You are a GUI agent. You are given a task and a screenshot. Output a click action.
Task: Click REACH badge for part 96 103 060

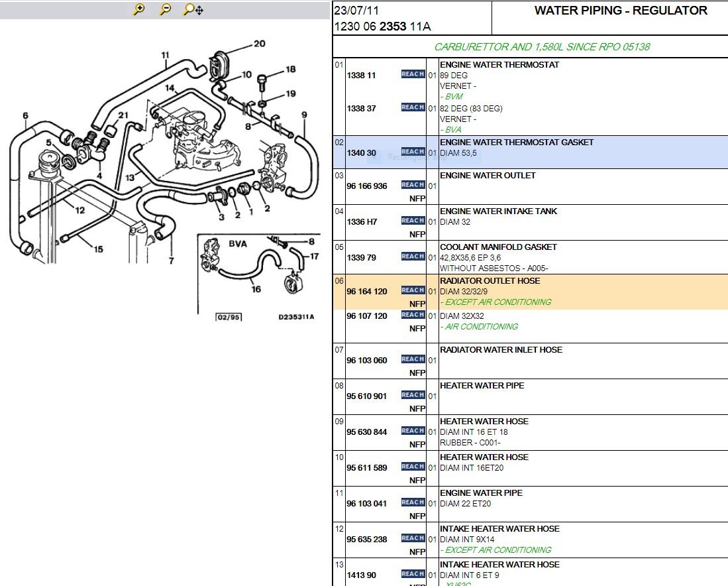pyautogui.click(x=413, y=359)
